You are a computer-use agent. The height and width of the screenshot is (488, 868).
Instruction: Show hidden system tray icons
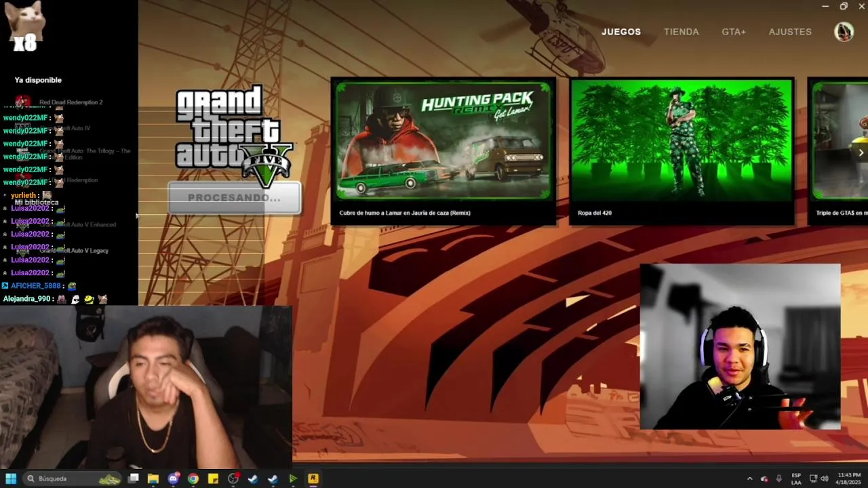click(x=749, y=479)
